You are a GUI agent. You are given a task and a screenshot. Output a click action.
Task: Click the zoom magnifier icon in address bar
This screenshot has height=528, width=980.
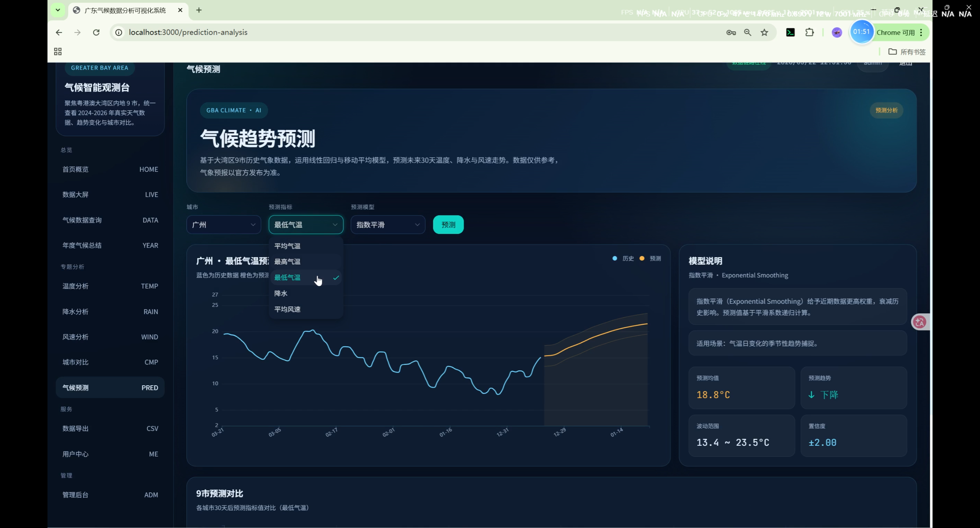click(x=748, y=33)
